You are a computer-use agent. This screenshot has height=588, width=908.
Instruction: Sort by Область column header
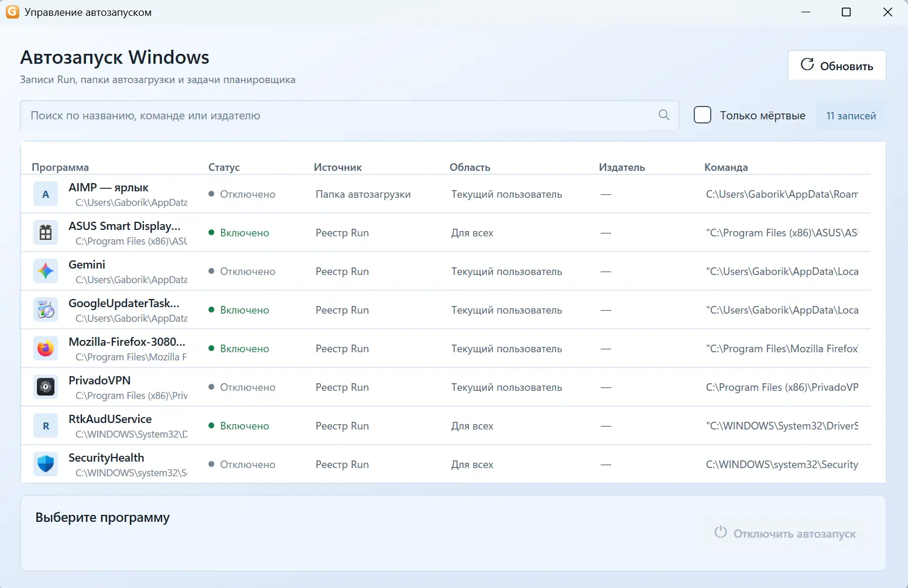point(470,167)
